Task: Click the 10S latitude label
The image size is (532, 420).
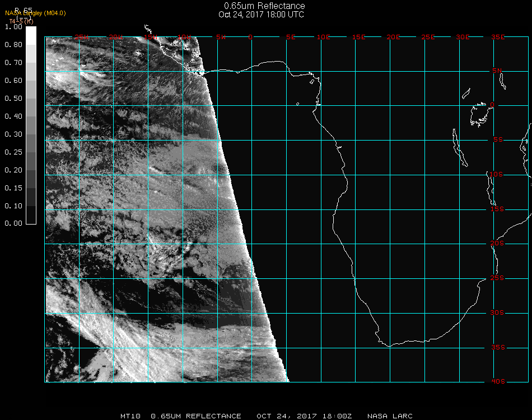Action: 496,174
